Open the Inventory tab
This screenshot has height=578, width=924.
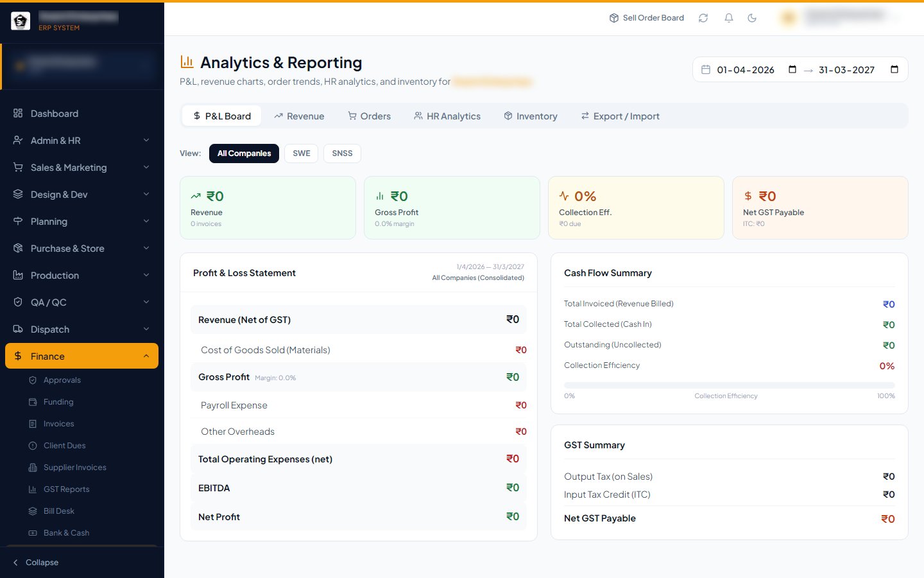(530, 116)
